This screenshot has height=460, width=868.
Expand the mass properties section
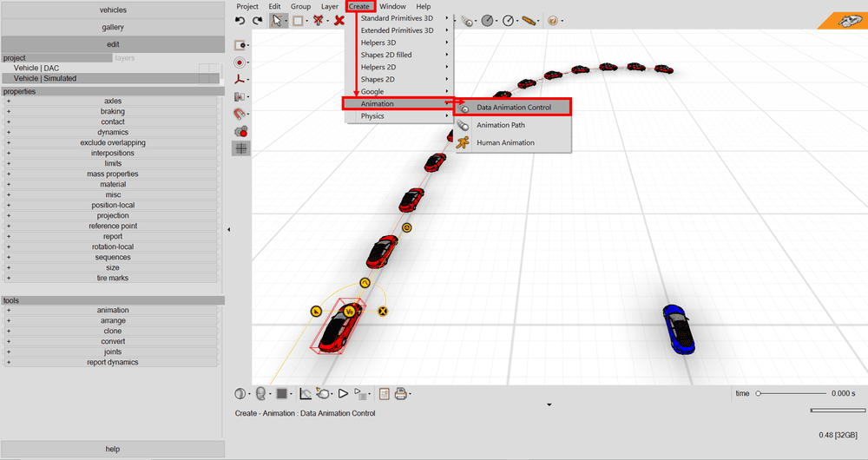(x=112, y=174)
